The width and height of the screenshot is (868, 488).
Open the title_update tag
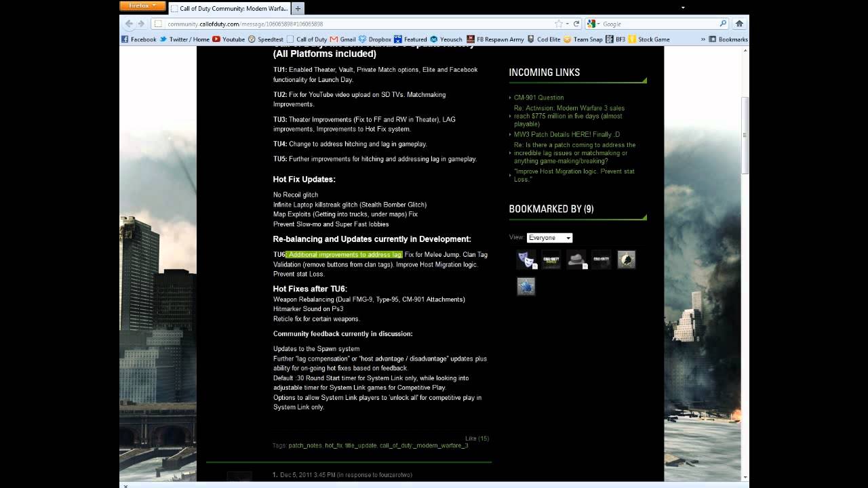361,446
